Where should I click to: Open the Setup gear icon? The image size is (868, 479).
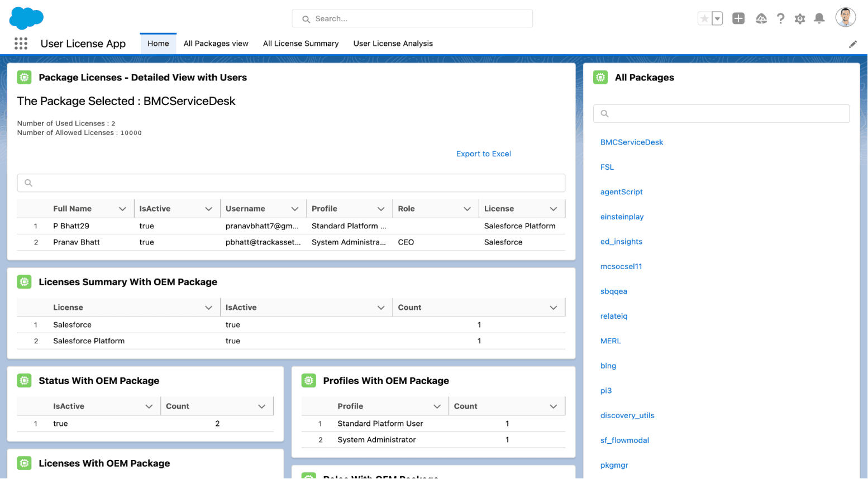(800, 18)
